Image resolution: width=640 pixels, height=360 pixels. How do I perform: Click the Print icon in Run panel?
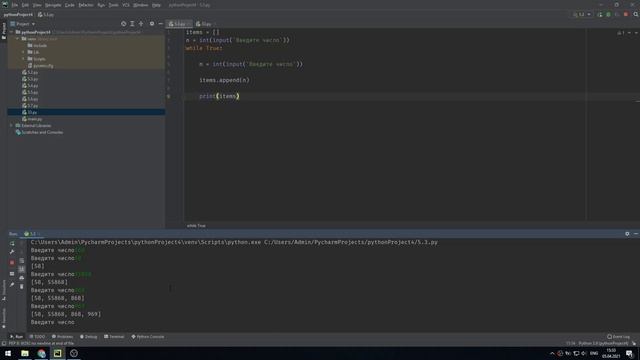22,278
